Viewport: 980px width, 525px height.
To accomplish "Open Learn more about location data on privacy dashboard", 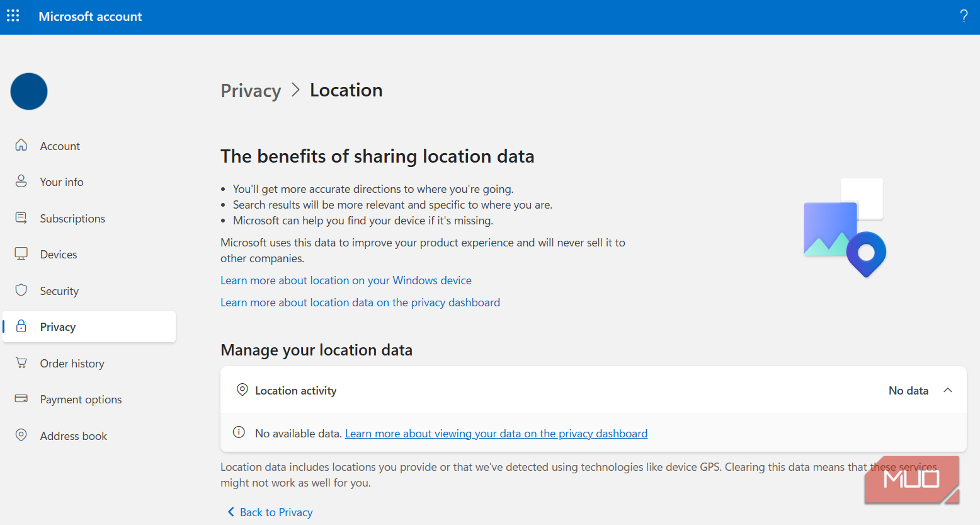I will tap(360, 303).
